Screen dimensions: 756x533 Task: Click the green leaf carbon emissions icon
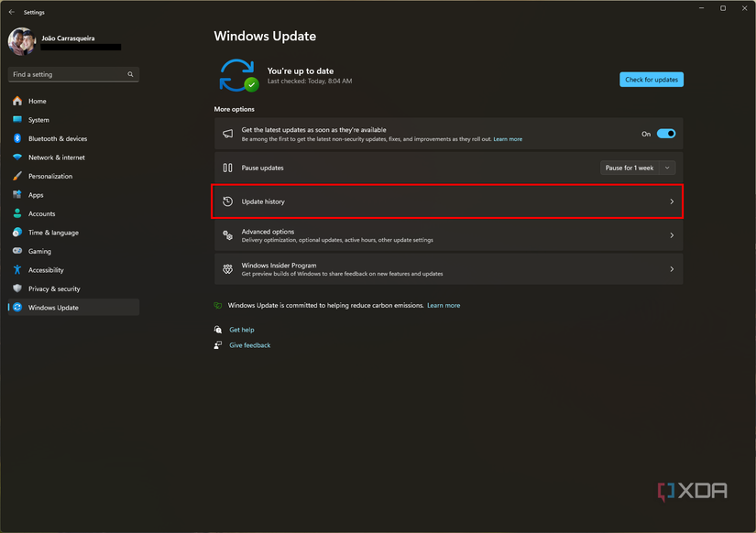click(218, 305)
